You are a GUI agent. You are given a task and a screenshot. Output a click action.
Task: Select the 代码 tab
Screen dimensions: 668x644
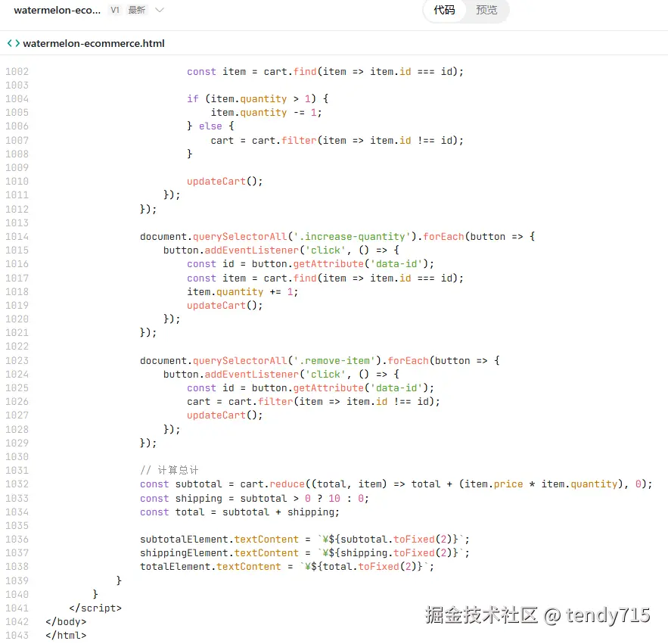[444, 11]
